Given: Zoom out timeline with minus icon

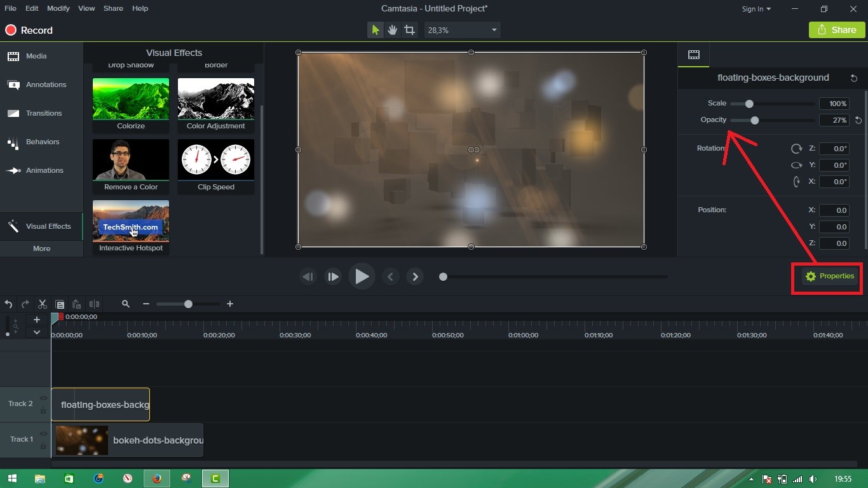Looking at the screenshot, I should (x=146, y=304).
